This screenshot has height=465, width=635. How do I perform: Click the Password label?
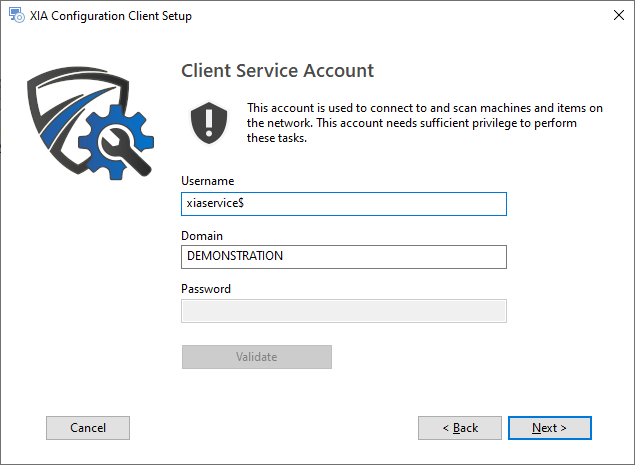pyautogui.click(x=206, y=289)
